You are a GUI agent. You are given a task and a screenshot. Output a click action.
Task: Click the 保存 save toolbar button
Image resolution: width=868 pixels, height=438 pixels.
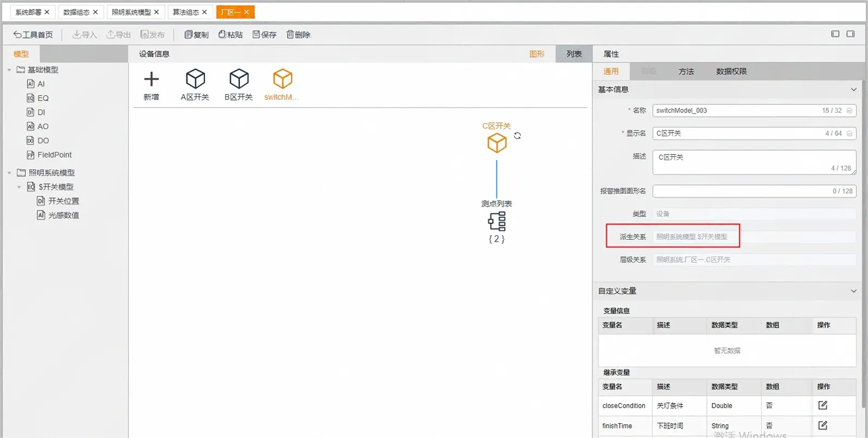pos(264,34)
